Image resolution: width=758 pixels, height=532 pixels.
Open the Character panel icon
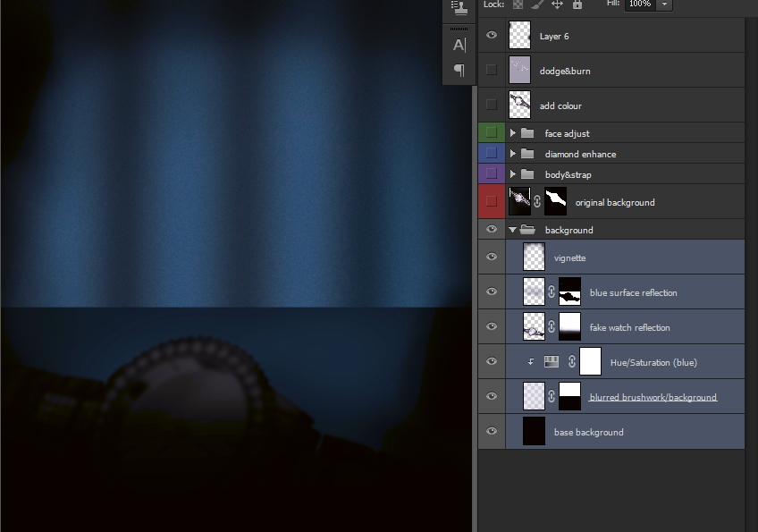coord(459,45)
